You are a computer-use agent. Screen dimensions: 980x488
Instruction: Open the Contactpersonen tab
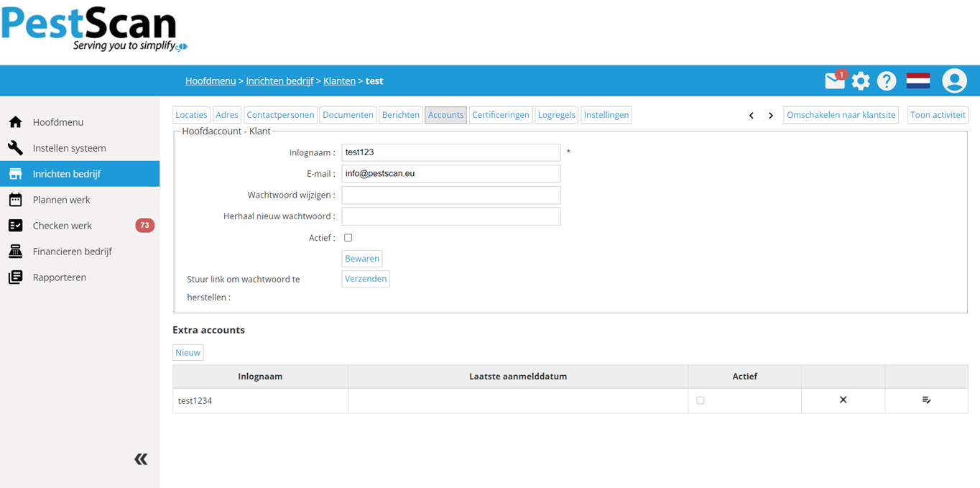pos(280,115)
